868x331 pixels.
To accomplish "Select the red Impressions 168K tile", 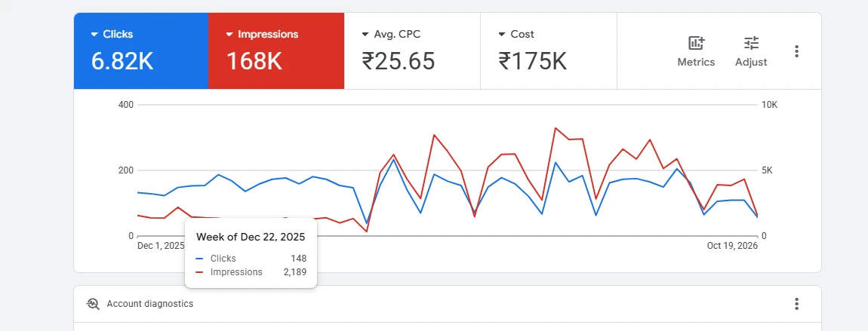I will coord(276,51).
